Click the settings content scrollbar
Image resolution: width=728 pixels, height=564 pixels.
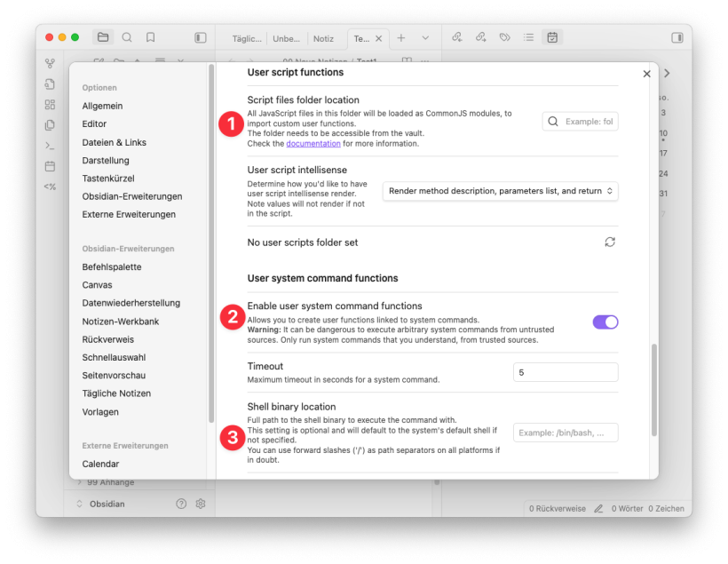(653, 390)
